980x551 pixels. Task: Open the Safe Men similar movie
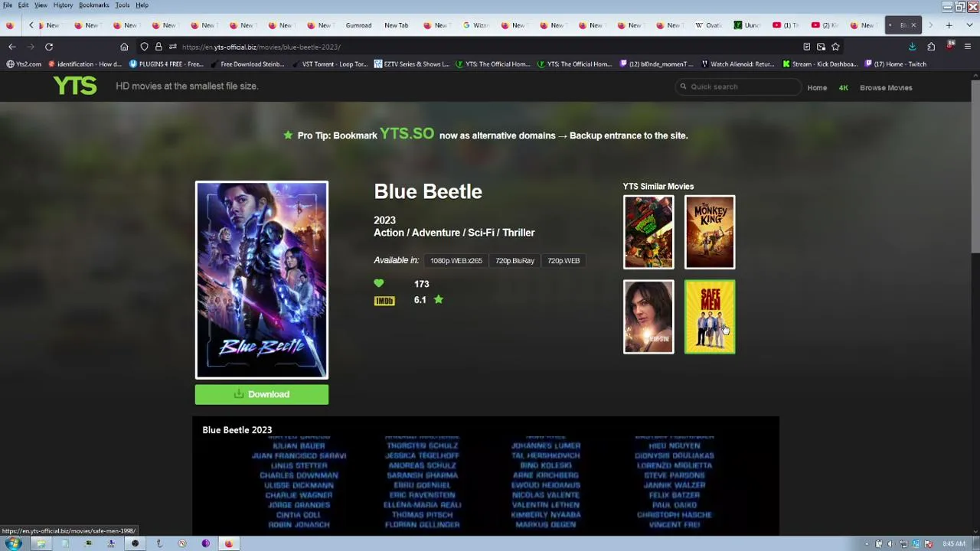[x=710, y=317]
